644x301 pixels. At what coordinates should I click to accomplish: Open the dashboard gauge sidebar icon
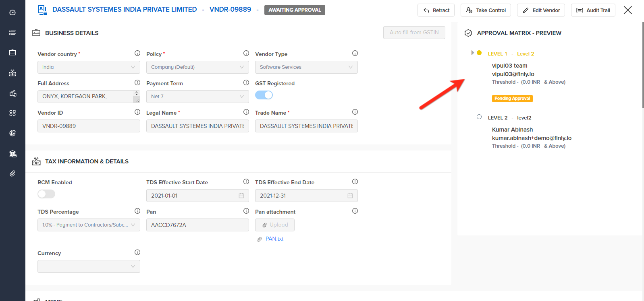[x=12, y=12]
